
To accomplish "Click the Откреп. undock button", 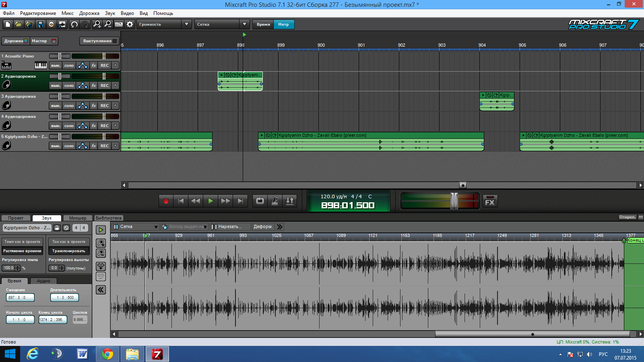I will (x=627, y=217).
